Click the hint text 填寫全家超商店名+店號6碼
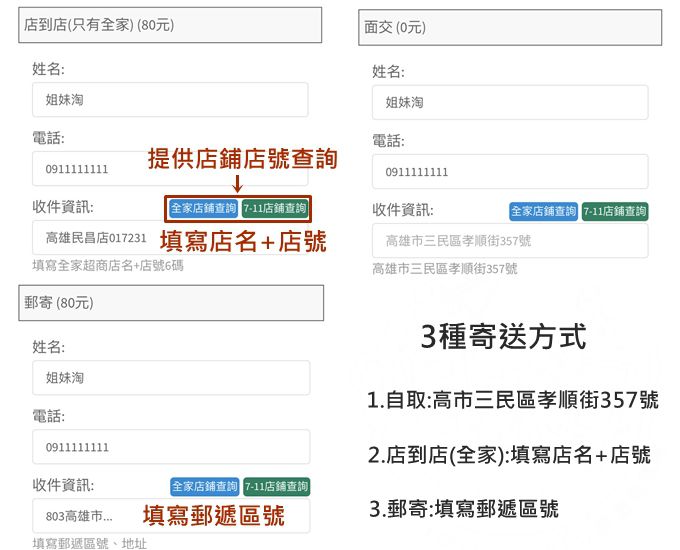The width and height of the screenshot is (680, 550). pos(108,265)
